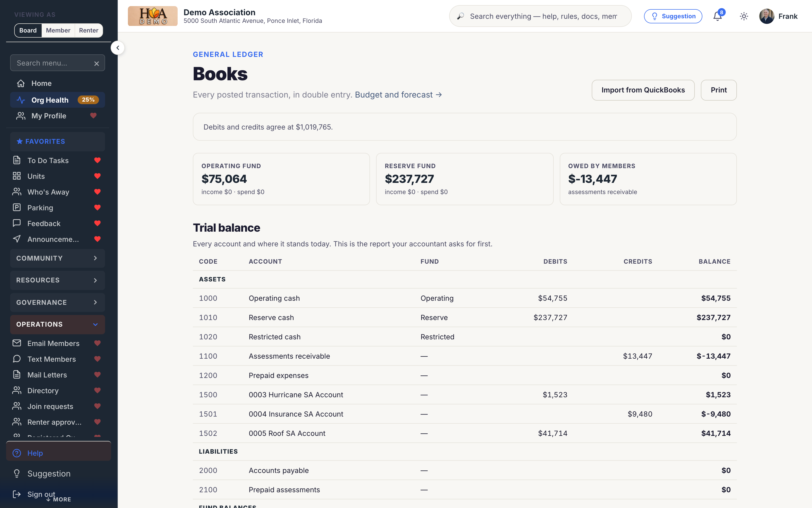Click the HOA Demo logo
This screenshot has width=812, height=508.
[153, 16]
